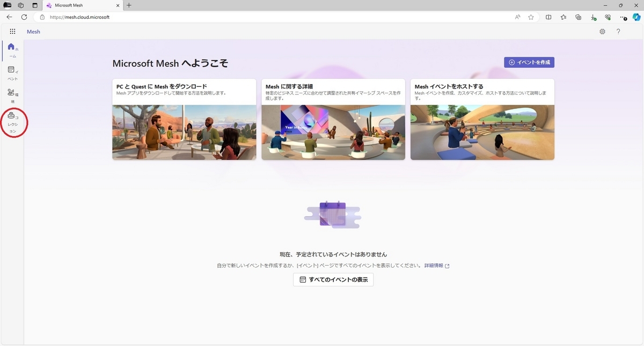644x346 pixels.
Task: Open the browser profile avatar
Action: point(8,5)
